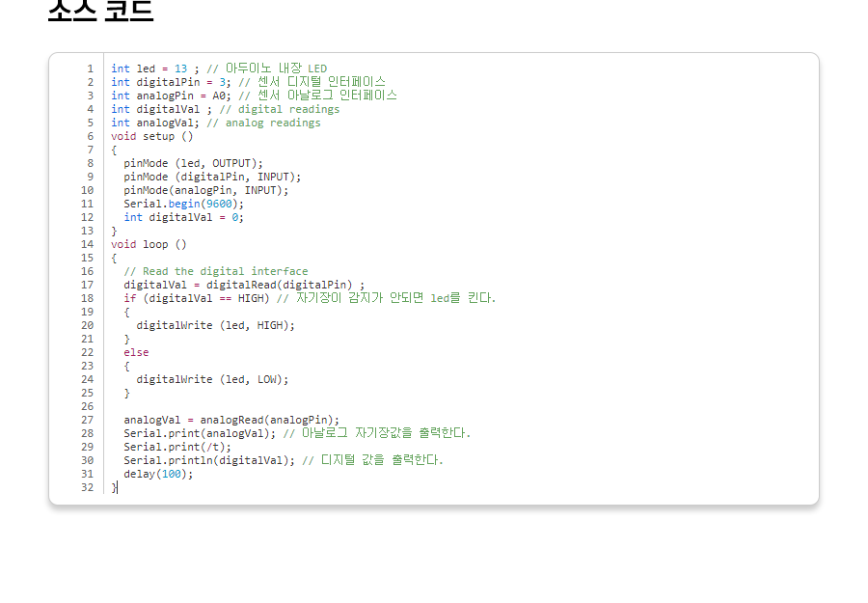Click the '소스 코드' heading
This screenshot has height=603, width=868.
[x=100, y=10]
